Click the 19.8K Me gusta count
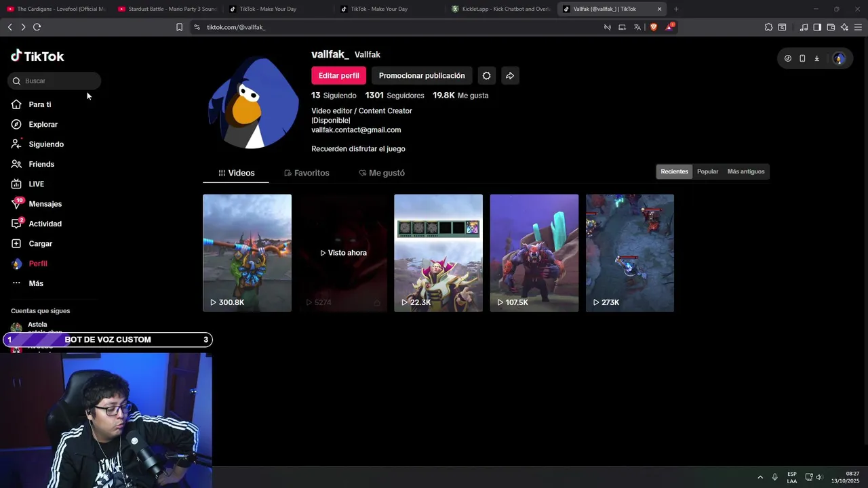This screenshot has height=488, width=868. 460,96
